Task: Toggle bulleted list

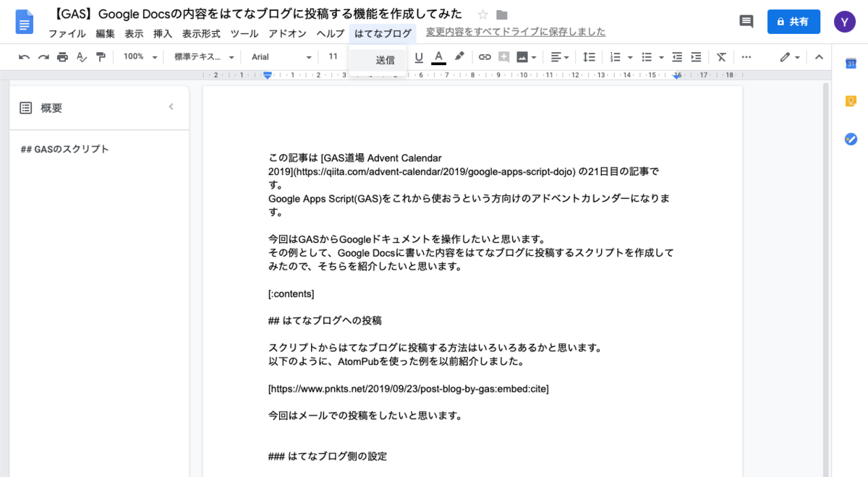Action: tap(647, 57)
